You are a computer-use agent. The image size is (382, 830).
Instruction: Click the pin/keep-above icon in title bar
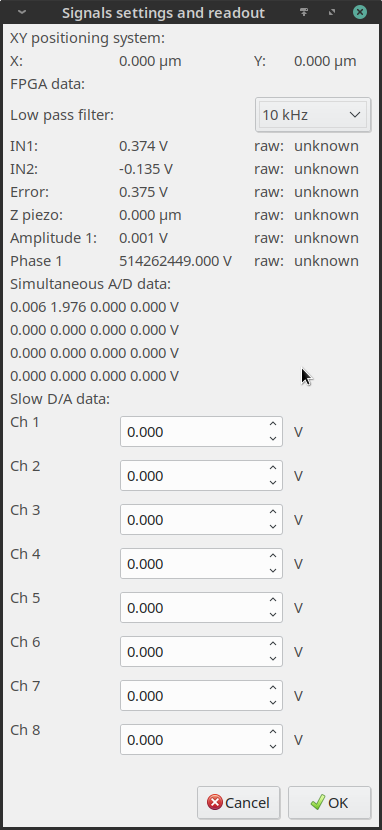pos(304,12)
